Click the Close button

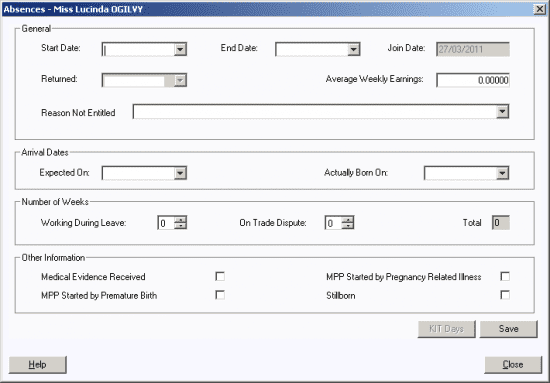pos(513,365)
